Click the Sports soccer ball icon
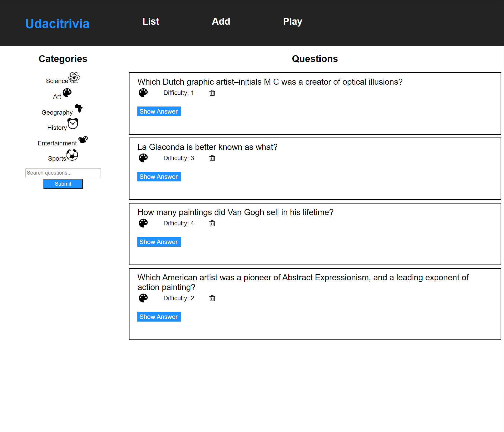Image resolution: width=504 pixels, height=432 pixels. [72, 155]
